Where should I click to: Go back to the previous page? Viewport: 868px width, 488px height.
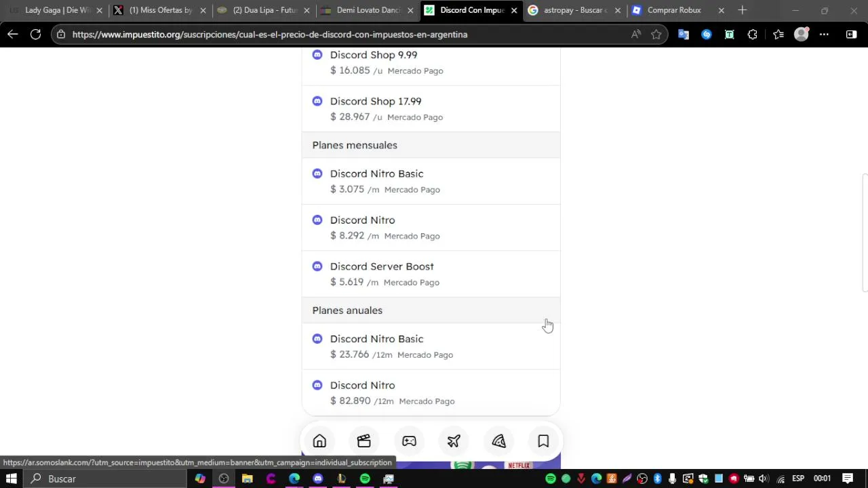click(13, 35)
